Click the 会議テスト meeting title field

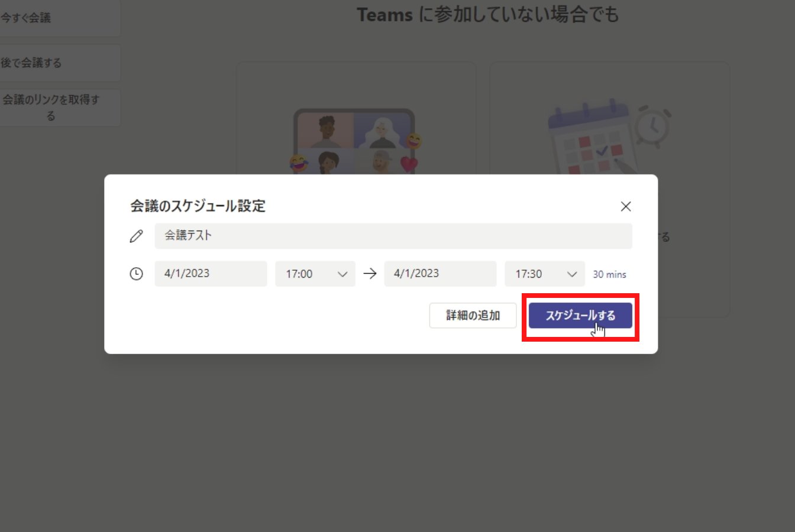click(393, 236)
